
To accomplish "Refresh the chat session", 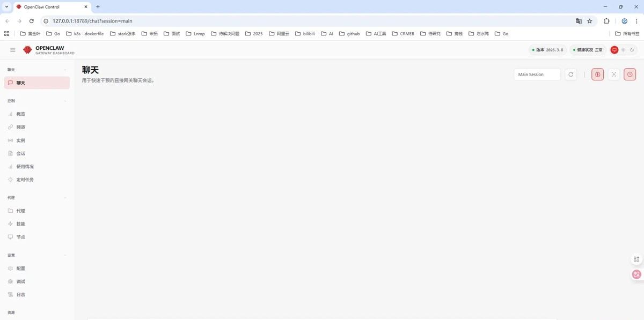I will point(570,75).
